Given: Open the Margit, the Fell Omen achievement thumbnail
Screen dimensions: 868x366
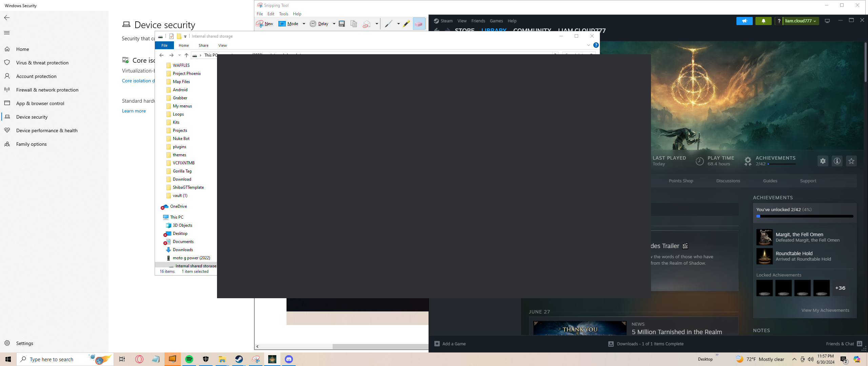Looking at the screenshot, I should [x=764, y=237].
